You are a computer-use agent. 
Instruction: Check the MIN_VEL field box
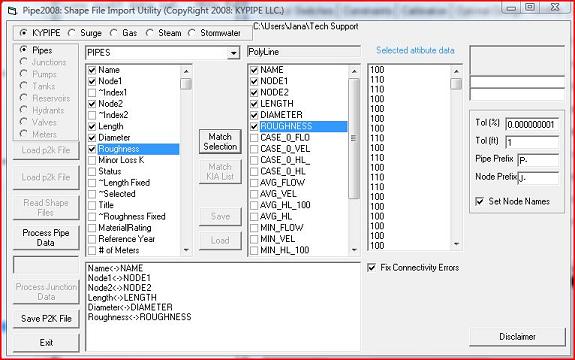[254, 239]
